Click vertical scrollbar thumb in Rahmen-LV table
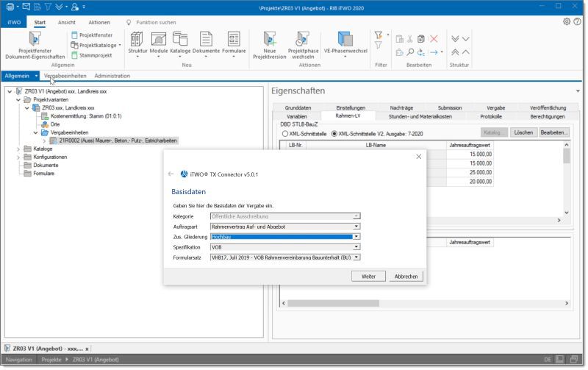Image resolution: width=588 pixels, height=370 pixels. click(x=566, y=155)
